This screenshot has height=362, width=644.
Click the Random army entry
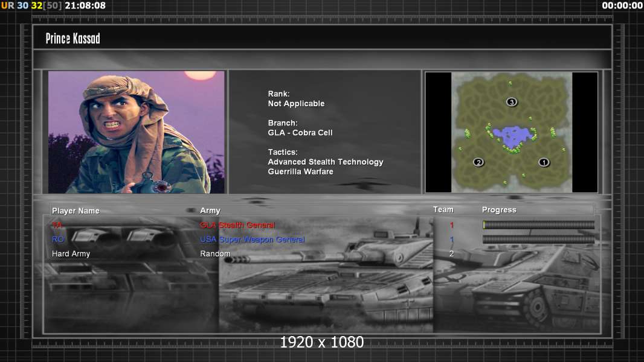click(x=215, y=254)
